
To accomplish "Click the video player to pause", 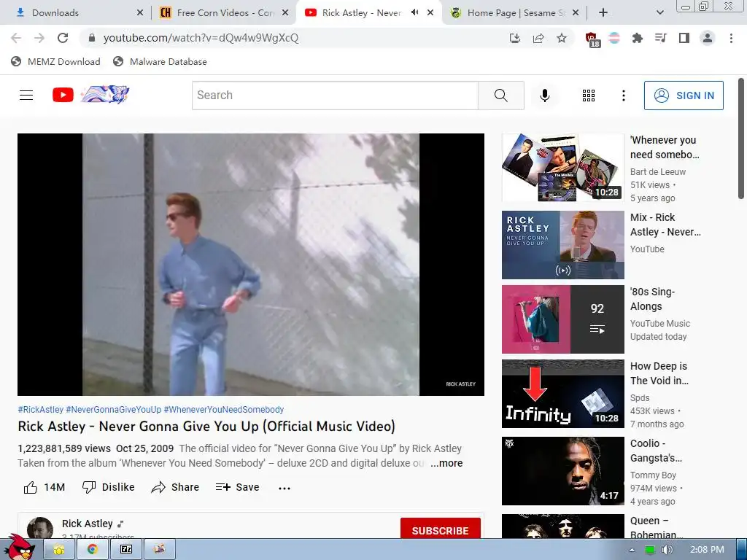I will point(251,264).
